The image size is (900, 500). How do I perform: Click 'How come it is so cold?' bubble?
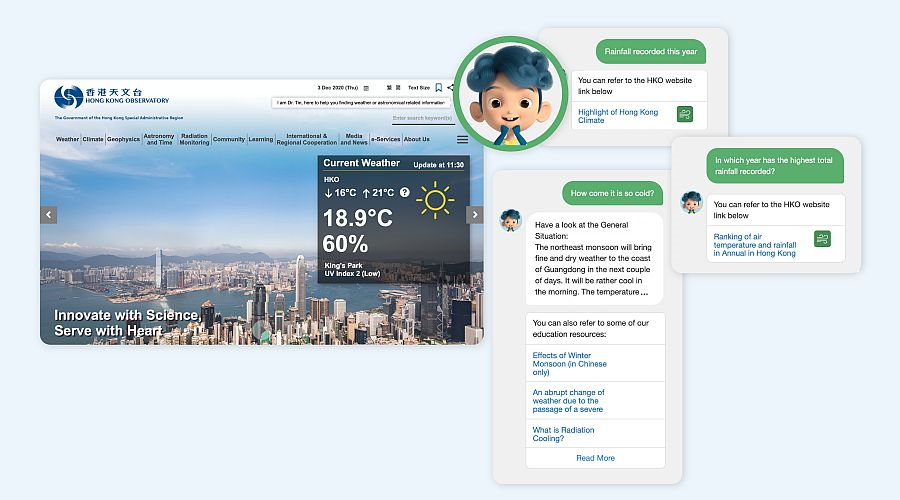pos(612,193)
